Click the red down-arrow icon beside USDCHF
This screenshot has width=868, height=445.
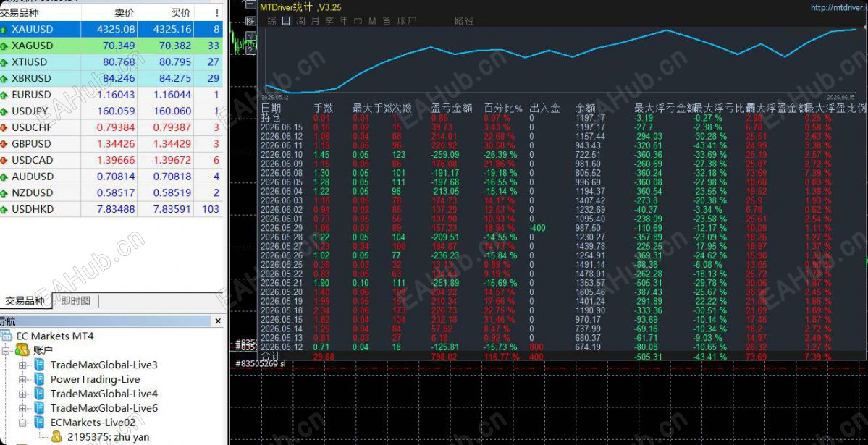pos(4,128)
